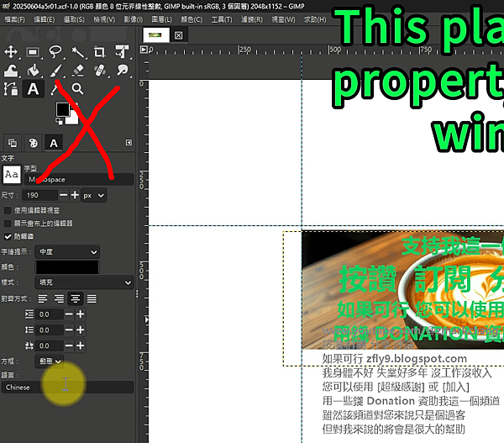Reset colors to default black and white
504x443 pixels.
(x=59, y=121)
